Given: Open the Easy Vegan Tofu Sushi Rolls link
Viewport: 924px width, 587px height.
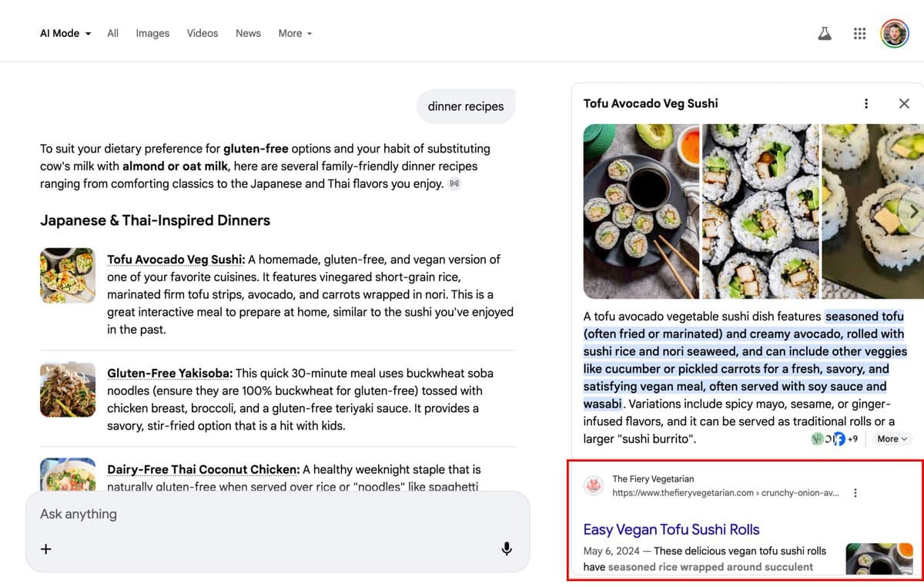Looking at the screenshot, I should point(671,529).
